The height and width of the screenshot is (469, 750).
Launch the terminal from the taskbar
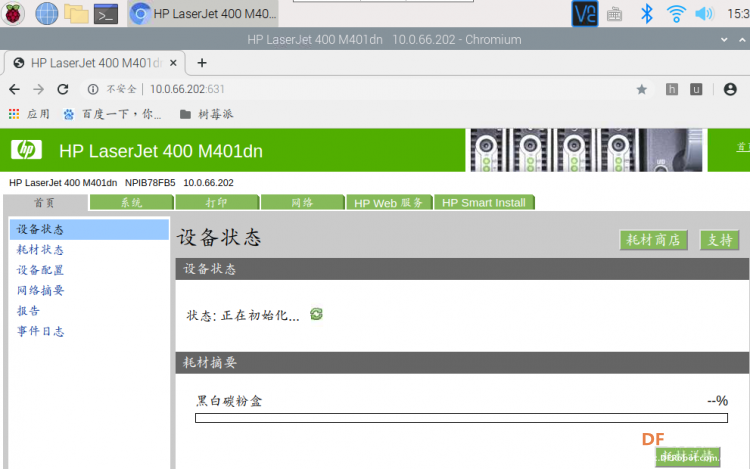point(106,14)
